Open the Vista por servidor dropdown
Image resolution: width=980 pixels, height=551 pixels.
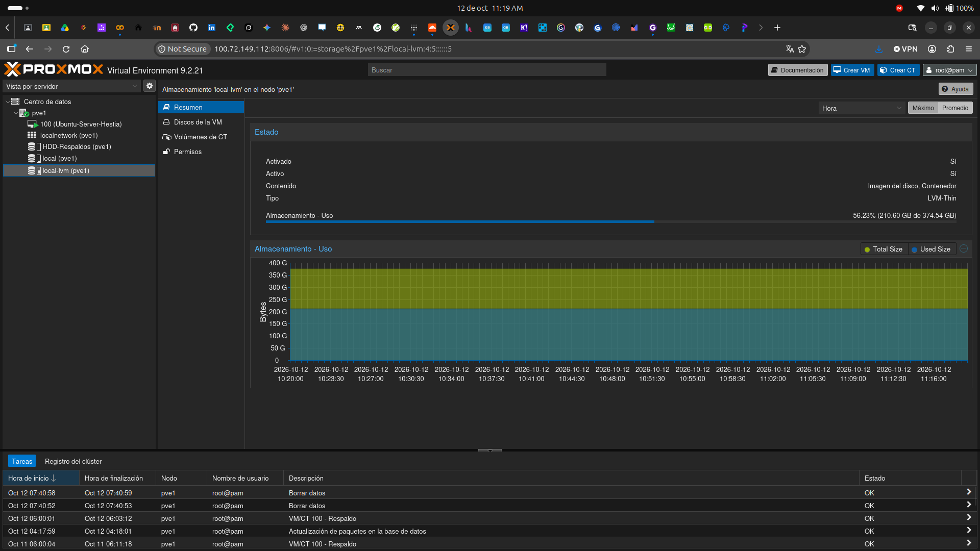(x=71, y=86)
